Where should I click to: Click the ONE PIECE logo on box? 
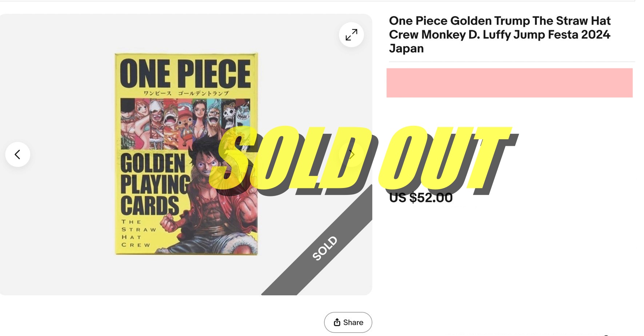(x=185, y=74)
